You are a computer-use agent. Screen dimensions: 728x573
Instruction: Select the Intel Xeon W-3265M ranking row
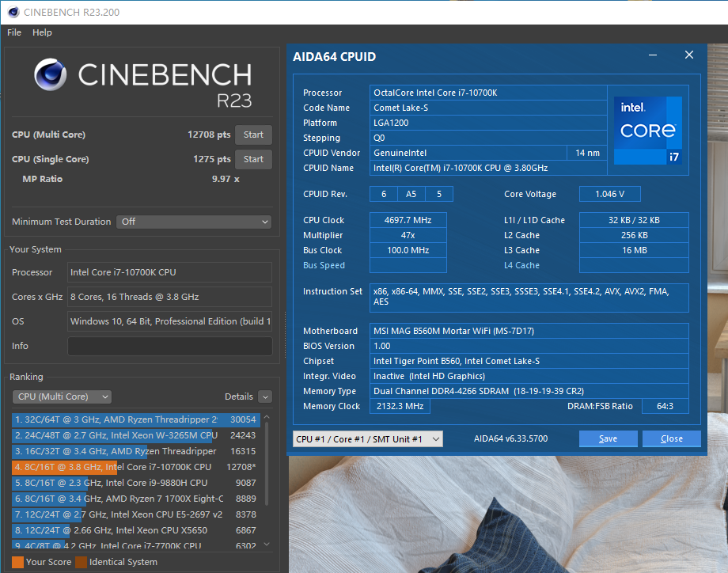(x=136, y=435)
